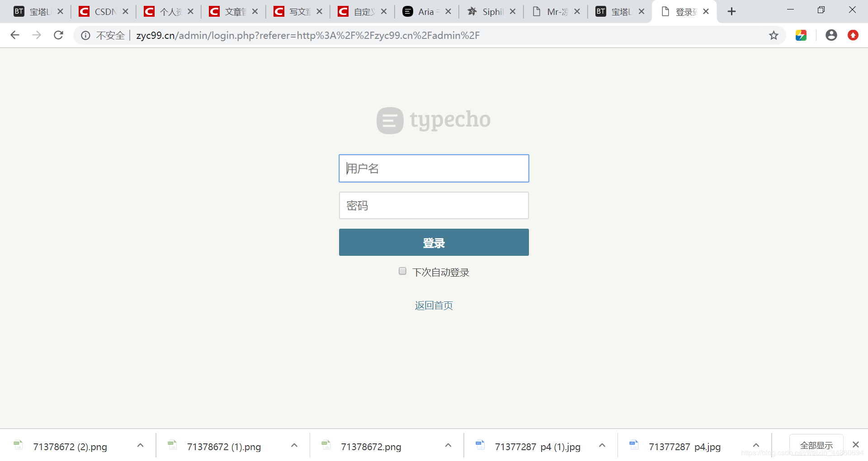Click the browser forward arrow
868x461 pixels.
coord(37,35)
